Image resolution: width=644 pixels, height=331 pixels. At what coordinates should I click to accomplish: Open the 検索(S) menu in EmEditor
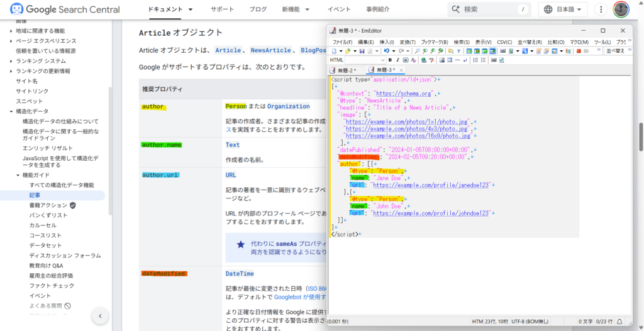pos(462,42)
